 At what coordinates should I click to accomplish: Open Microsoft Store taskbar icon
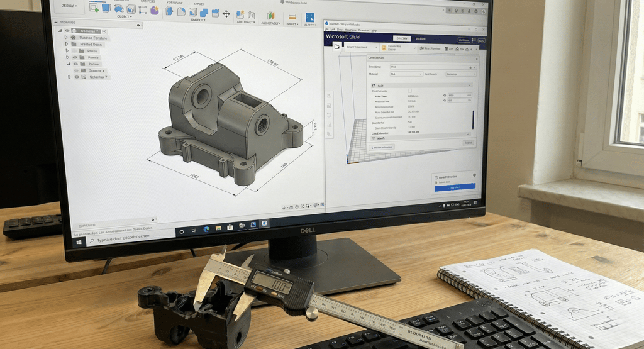[x=230, y=226]
